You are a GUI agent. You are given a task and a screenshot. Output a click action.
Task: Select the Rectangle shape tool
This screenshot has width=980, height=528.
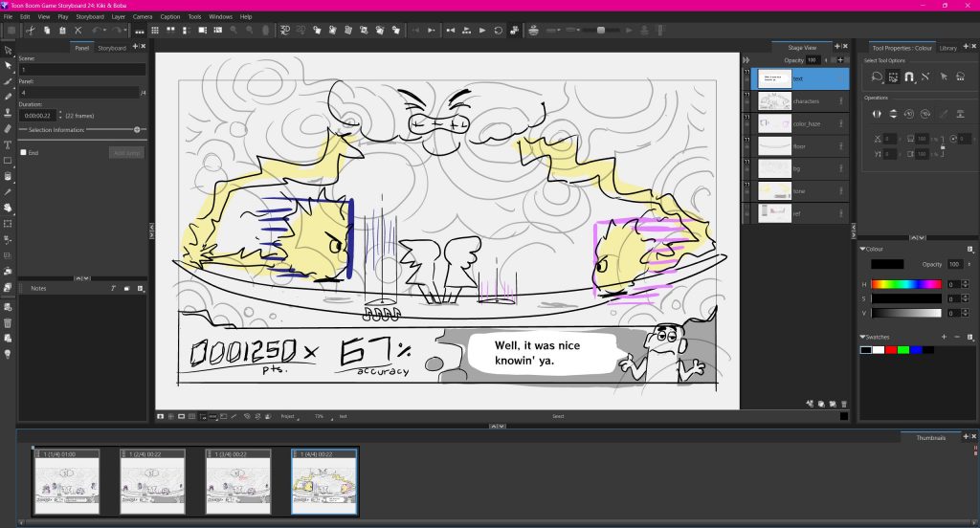click(8, 161)
